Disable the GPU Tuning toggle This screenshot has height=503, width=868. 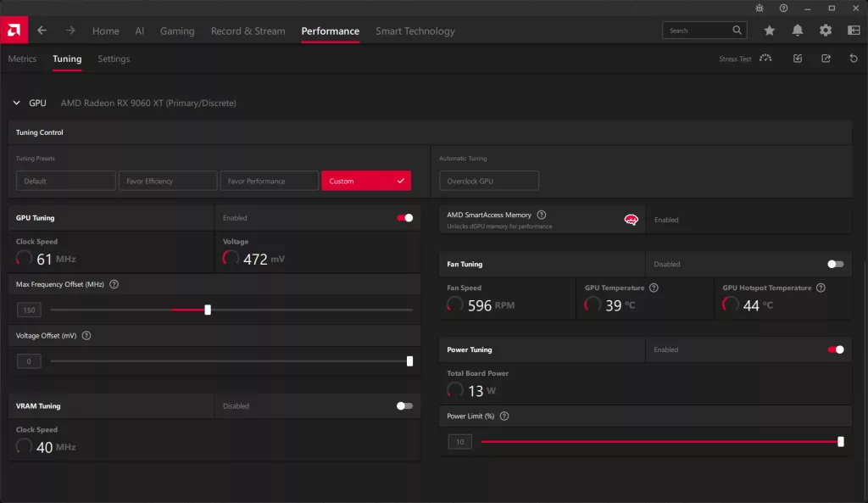pyautogui.click(x=404, y=218)
